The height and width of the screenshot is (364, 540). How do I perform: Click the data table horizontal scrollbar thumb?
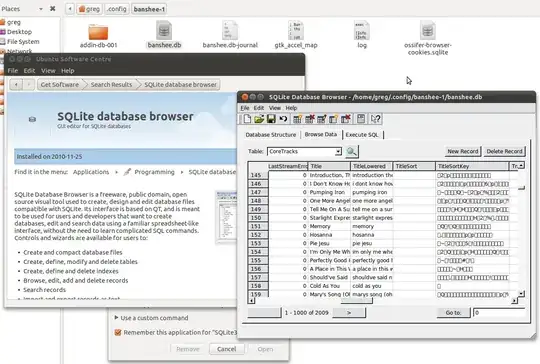pyautogui.click(x=356, y=301)
